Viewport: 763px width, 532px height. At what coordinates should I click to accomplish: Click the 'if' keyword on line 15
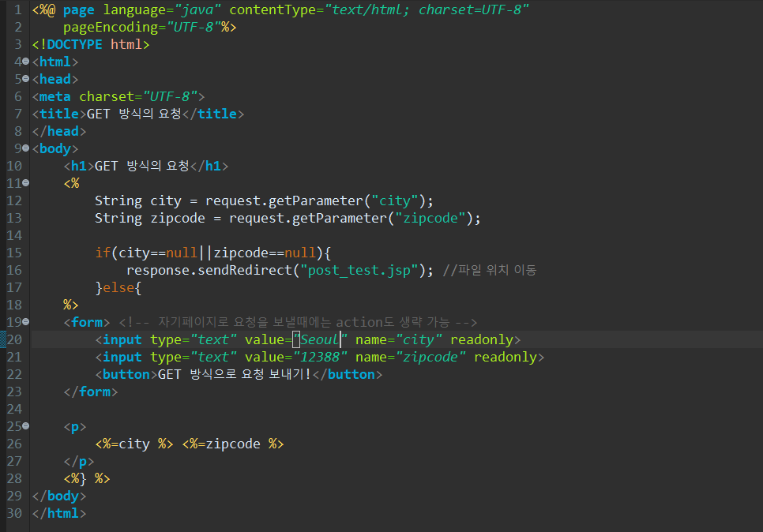[103, 253]
